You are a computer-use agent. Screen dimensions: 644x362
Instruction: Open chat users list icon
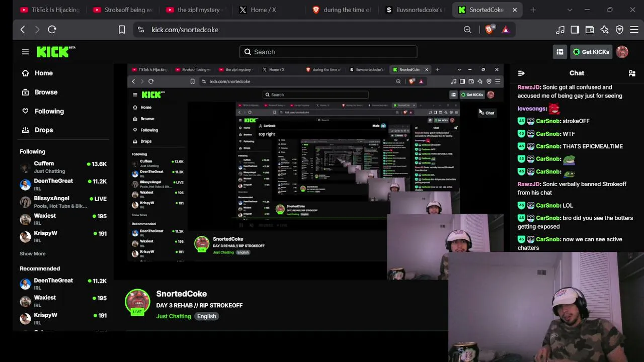[x=632, y=73]
